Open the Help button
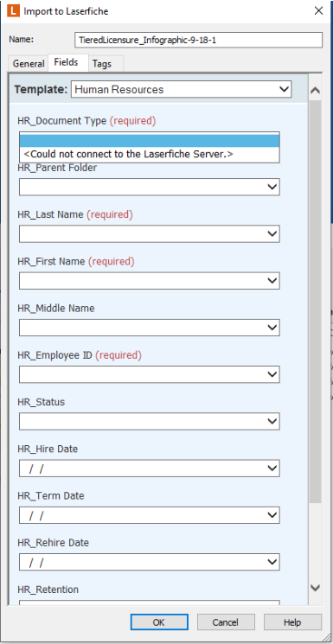This screenshot has width=333, height=644. 292,622
